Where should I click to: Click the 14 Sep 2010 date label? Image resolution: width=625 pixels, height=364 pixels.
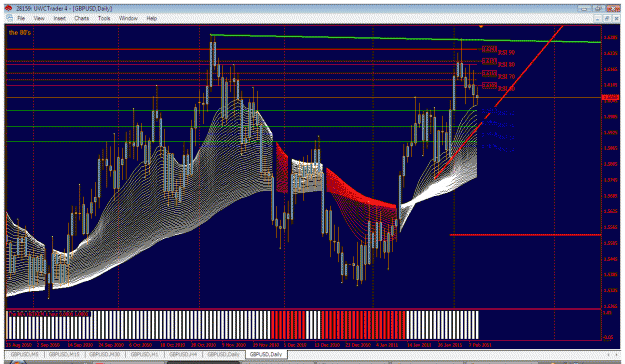(x=81, y=345)
